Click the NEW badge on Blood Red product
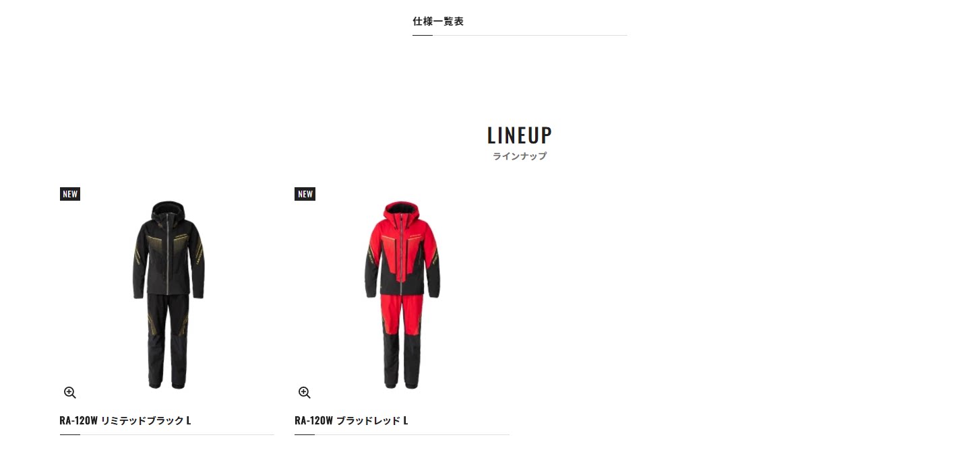 click(x=305, y=194)
